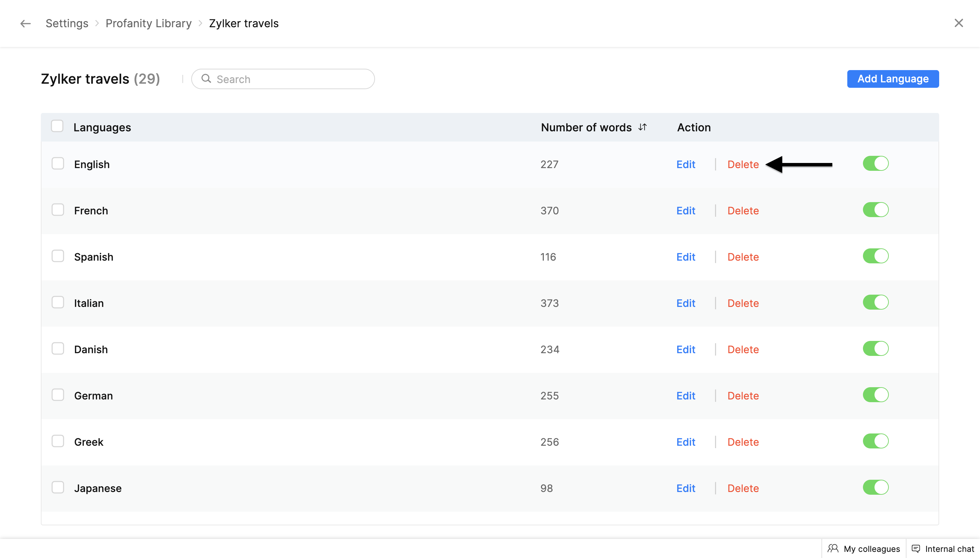Go to Settings breadcrumb
The width and height of the screenshot is (980, 558).
[67, 23]
